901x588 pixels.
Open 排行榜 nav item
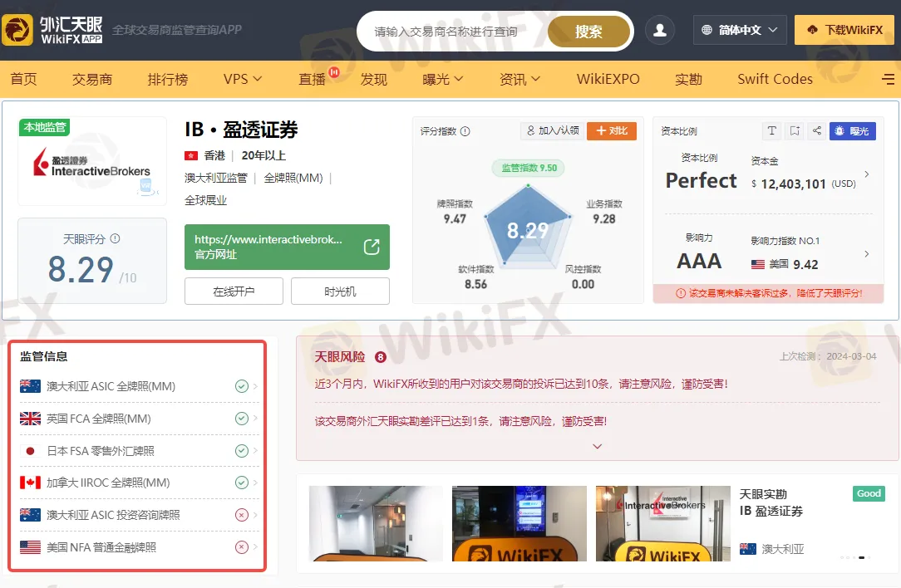point(168,79)
